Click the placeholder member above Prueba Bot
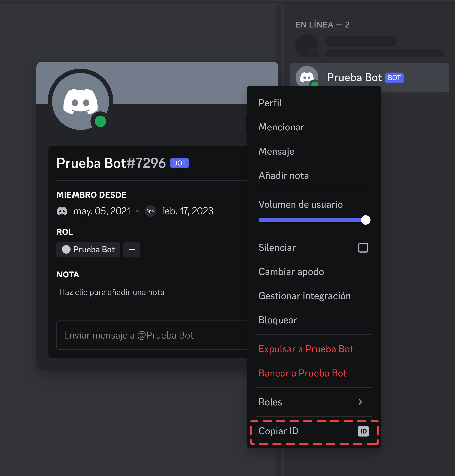The image size is (455, 476). (x=369, y=46)
